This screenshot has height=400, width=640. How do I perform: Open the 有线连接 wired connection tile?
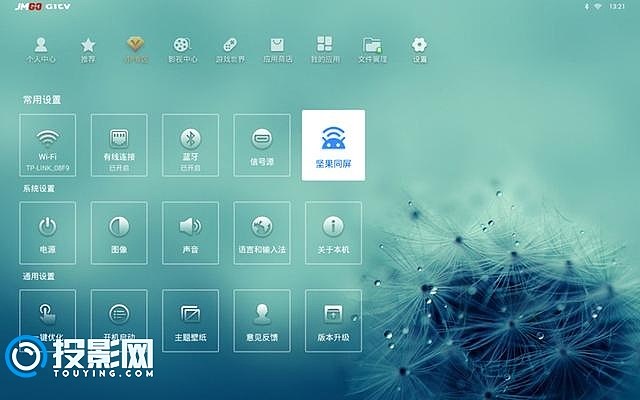point(119,145)
